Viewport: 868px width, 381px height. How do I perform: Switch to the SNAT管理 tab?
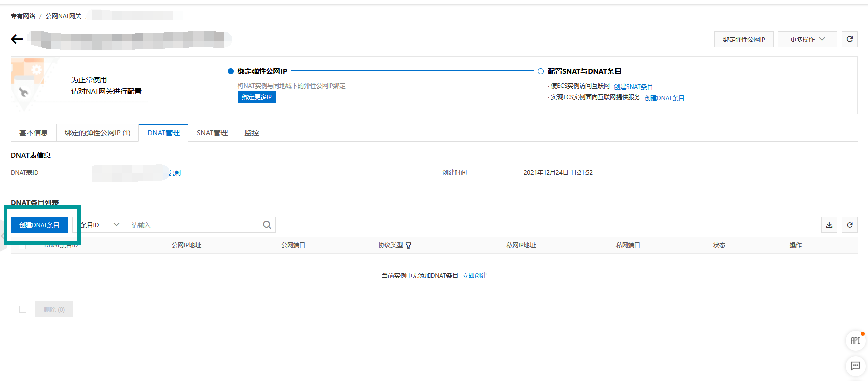[212, 133]
